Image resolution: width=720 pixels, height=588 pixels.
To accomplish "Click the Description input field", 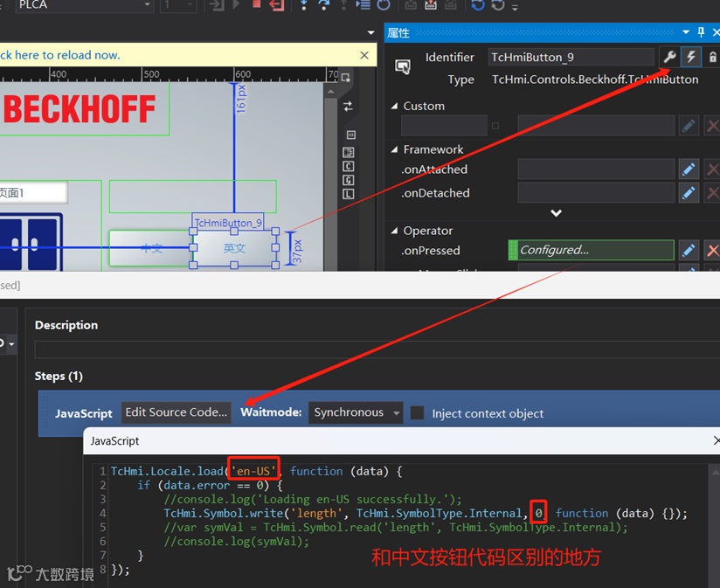I will 377,349.
